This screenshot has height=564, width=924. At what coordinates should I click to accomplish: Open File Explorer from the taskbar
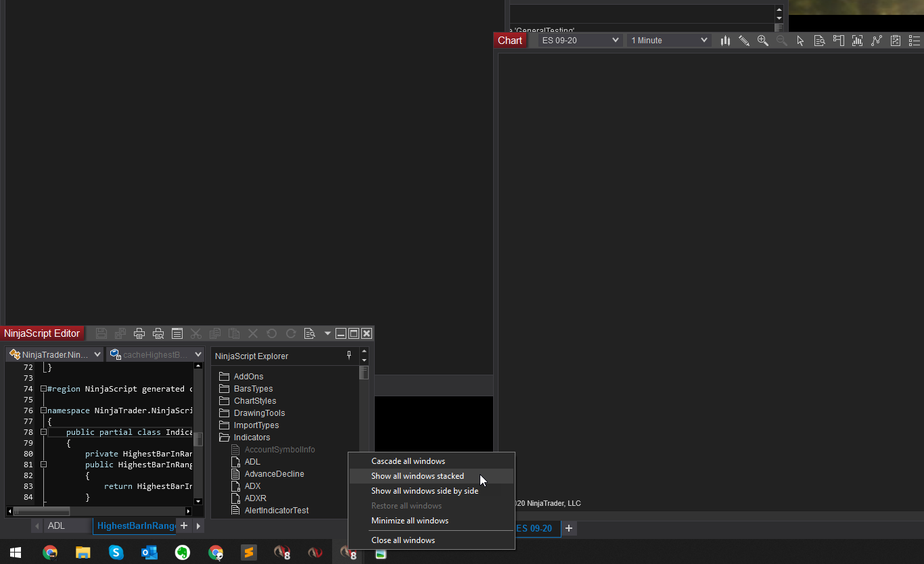click(83, 553)
